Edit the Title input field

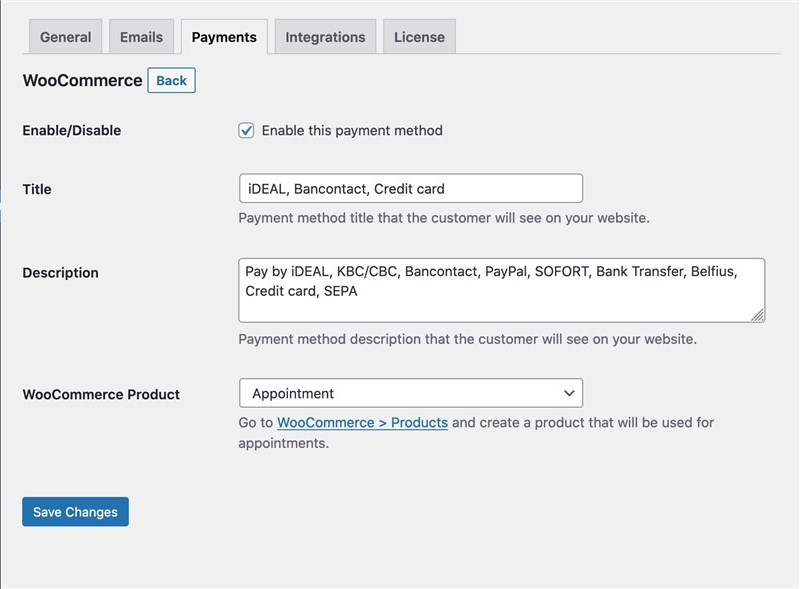411,188
